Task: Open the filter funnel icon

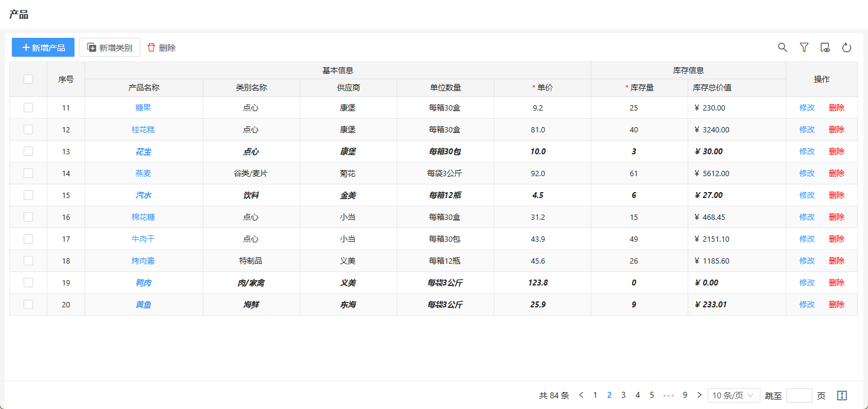Action: coord(804,47)
